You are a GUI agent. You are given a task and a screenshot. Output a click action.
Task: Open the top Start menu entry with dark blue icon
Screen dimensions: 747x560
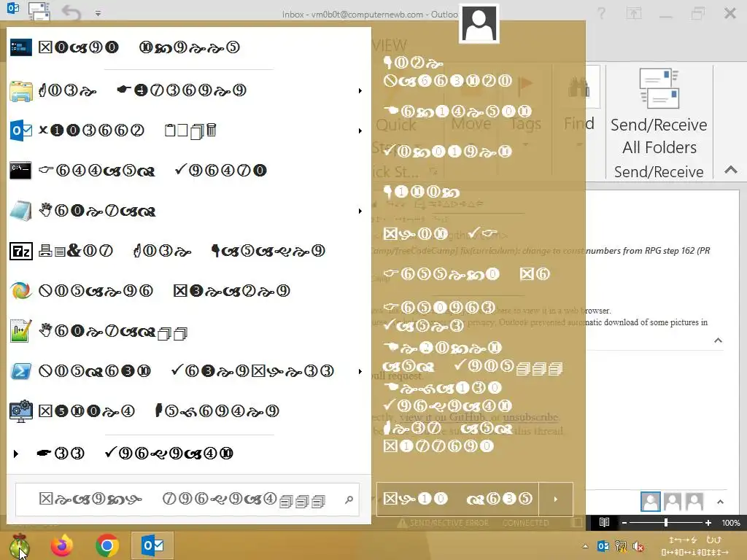click(x=188, y=47)
